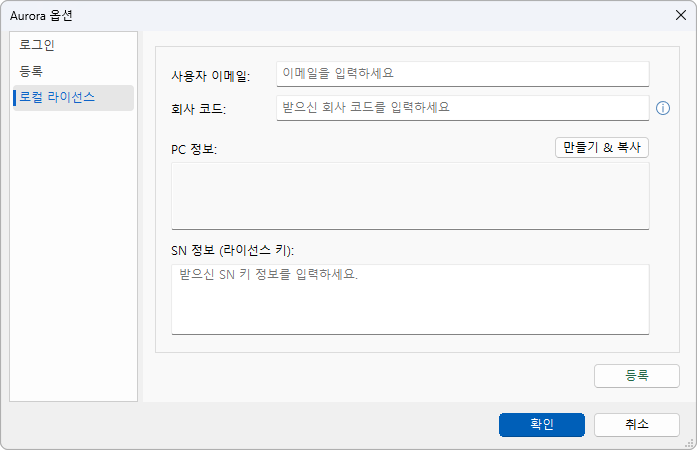Cancel using the 취소 button
This screenshot has height=450, width=697.
tap(637, 425)
